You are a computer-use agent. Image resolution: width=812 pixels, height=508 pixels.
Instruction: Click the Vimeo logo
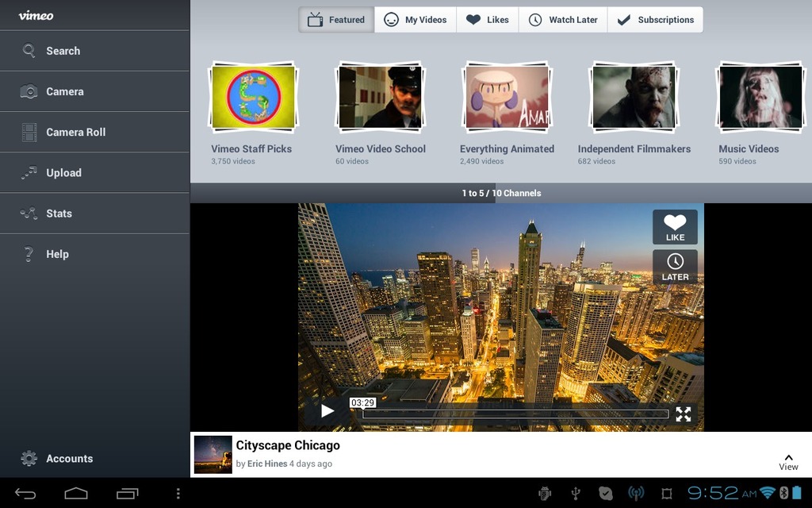(x=36, y=16)
